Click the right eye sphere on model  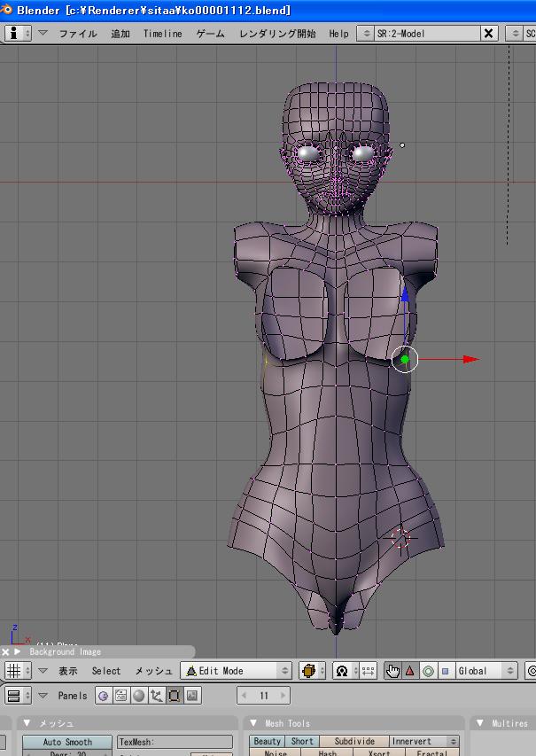(x=363, y=153)
